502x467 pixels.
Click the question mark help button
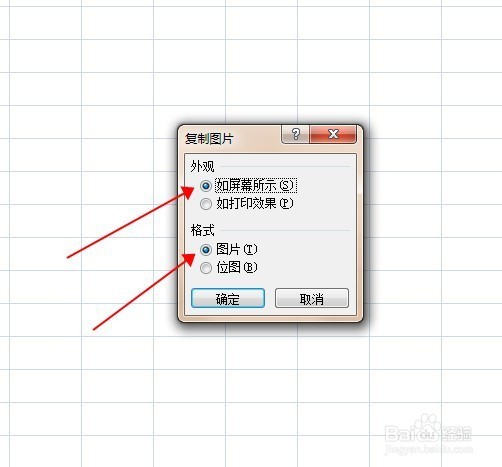(295, 134)
